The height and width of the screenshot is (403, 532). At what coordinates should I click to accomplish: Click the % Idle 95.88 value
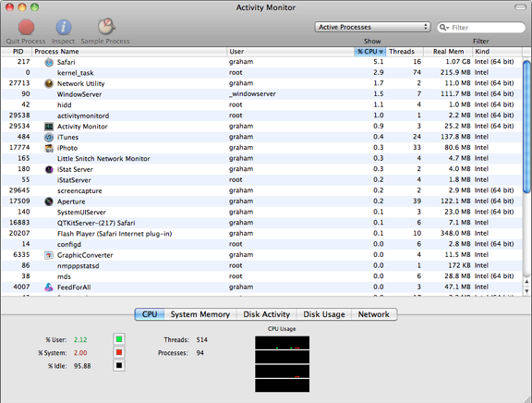(82, 366)
